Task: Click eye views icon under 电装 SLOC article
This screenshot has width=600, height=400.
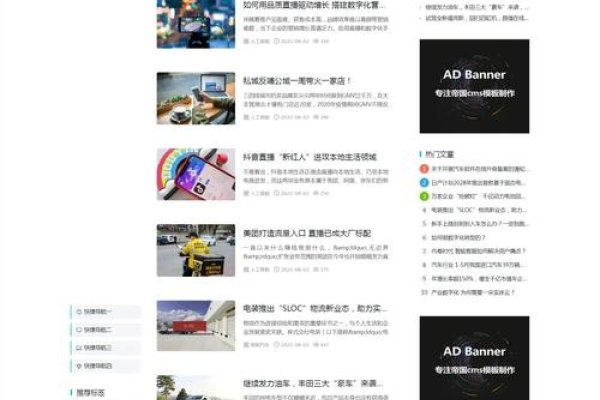Action: coord(316,345)
